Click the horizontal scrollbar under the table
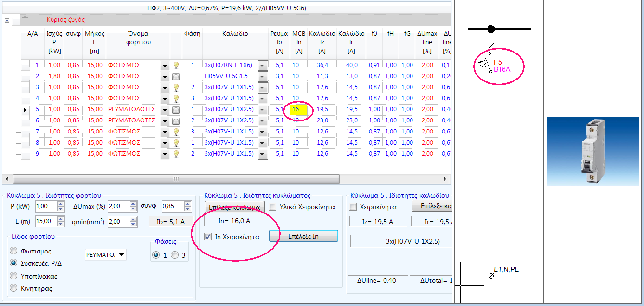The height and width of the screenshot is (306, 644). 176,179
